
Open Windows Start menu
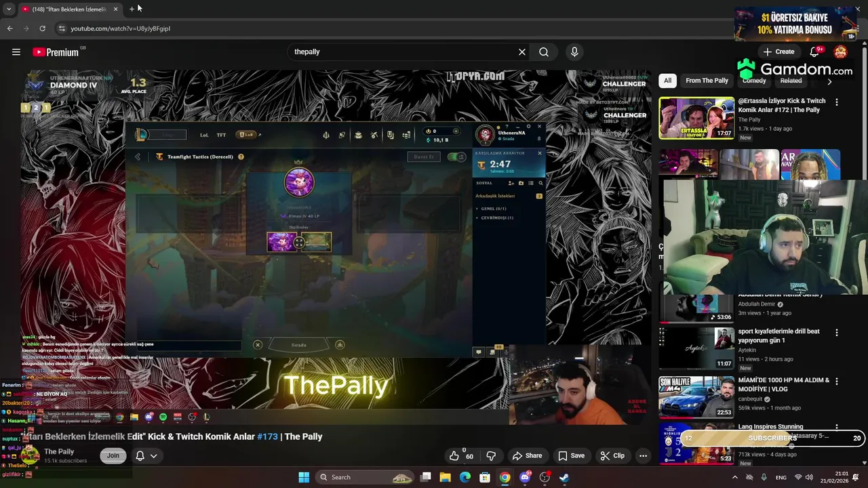click(x=304, y=477)
